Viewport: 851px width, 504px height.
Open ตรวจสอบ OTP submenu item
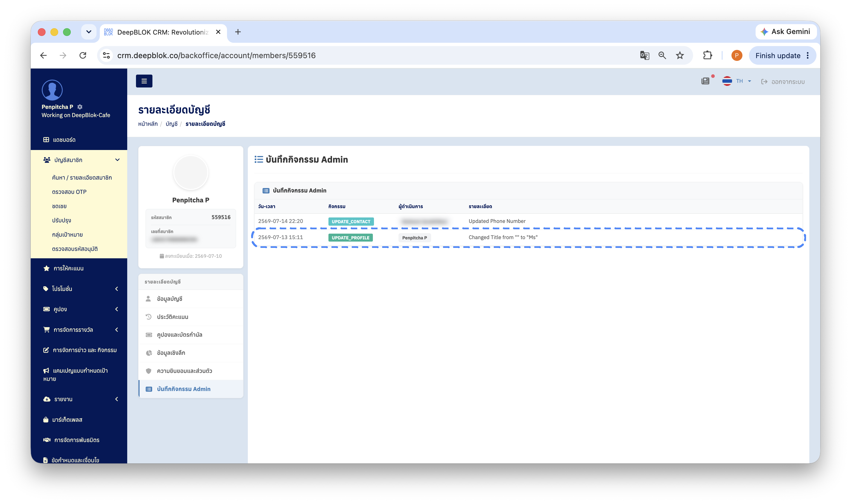click(x=69, y=192)
